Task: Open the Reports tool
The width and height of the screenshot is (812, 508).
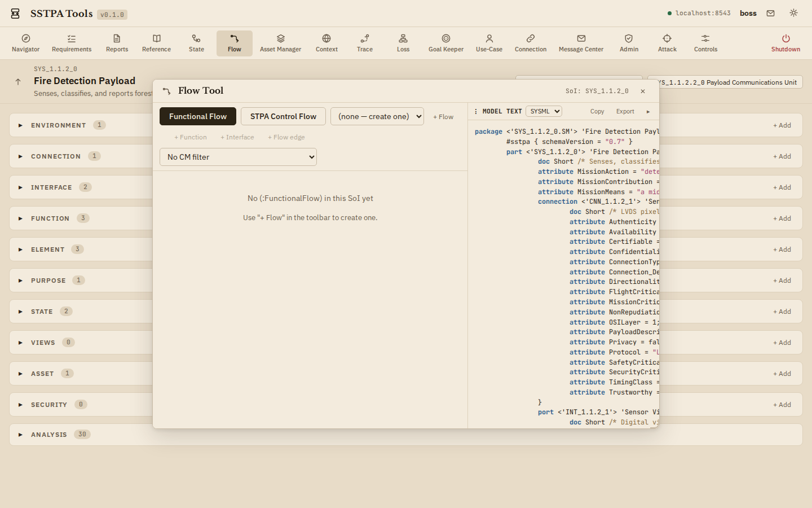Action: (117, 43)
